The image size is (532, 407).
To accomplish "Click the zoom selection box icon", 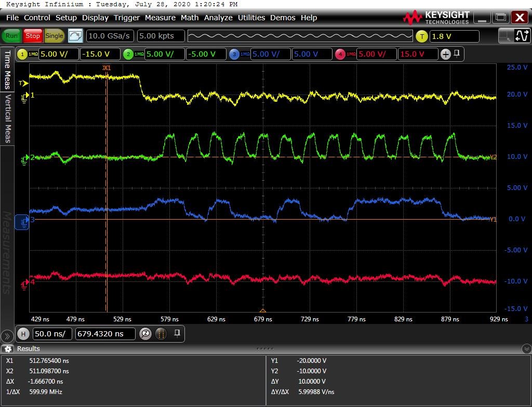I will [505, 36].
